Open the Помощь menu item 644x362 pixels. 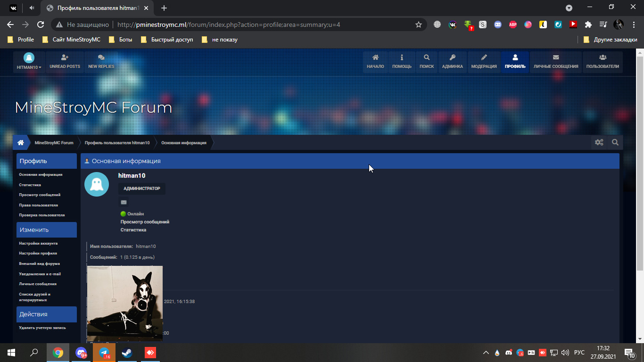(x=402, y=62)
